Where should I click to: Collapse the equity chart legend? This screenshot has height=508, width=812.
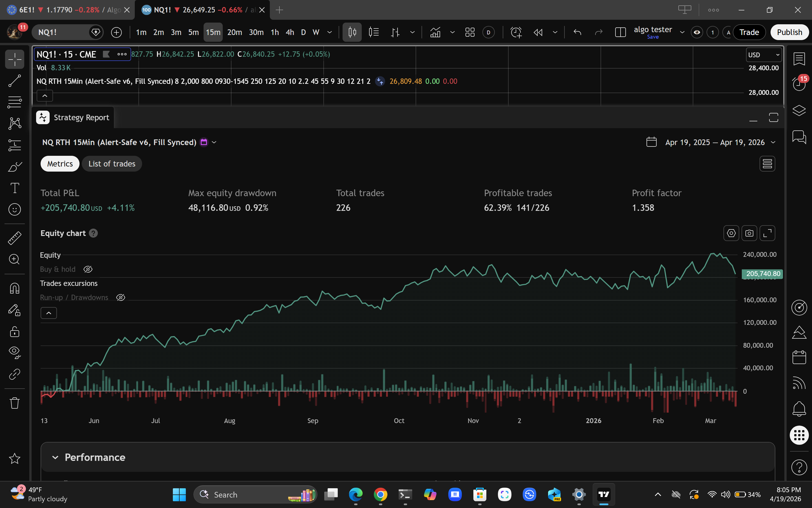(x=49, y=313)
